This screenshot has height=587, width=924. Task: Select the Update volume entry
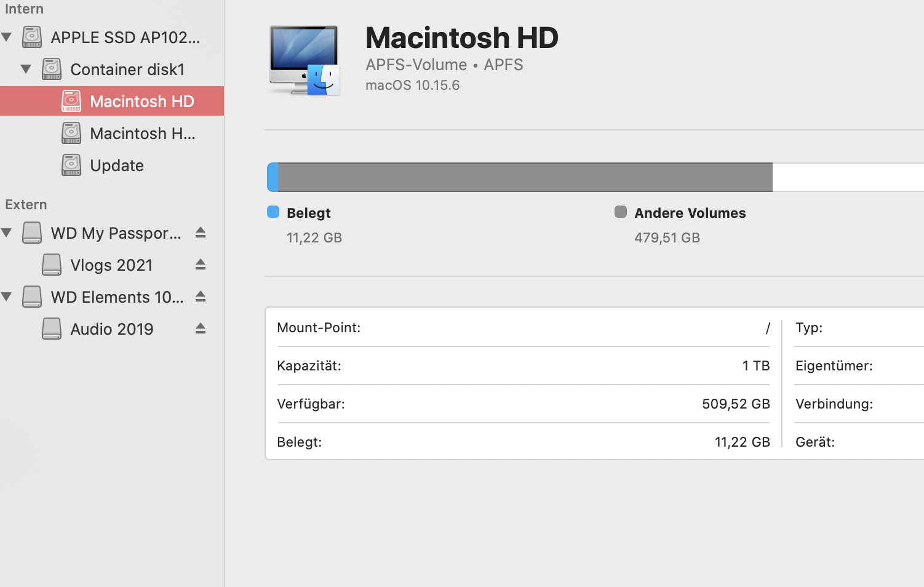117,166
